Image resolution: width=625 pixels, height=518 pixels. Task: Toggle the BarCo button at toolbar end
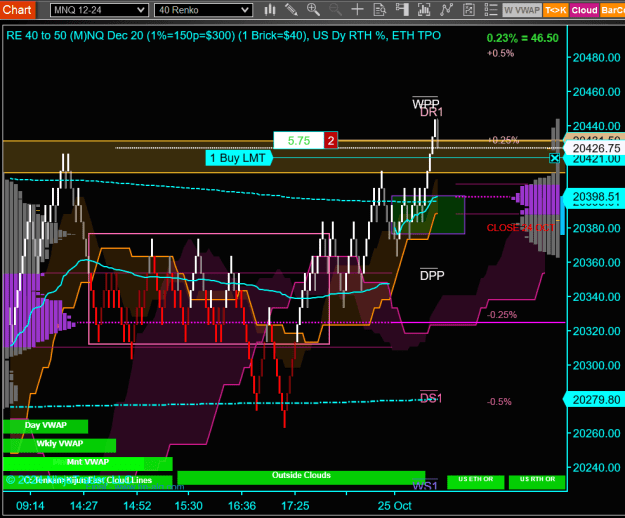[612, 10]
